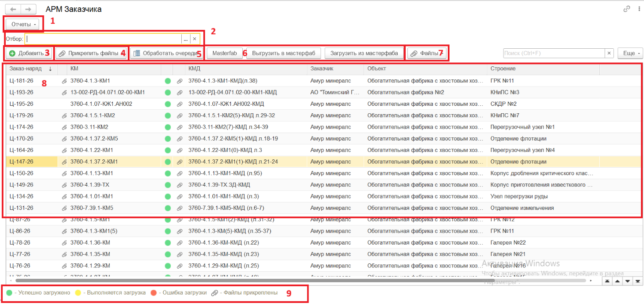Sort by the Заказ-наряд column header
This screenshot has width=644, height=306.
pos(31,68)
